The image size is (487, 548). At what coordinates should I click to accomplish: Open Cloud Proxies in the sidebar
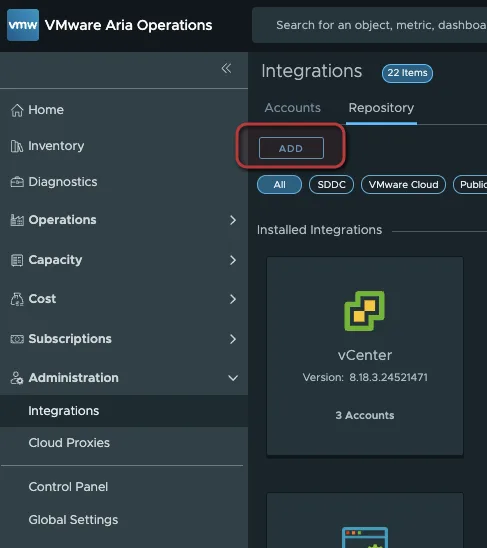(x=69, y=443)
